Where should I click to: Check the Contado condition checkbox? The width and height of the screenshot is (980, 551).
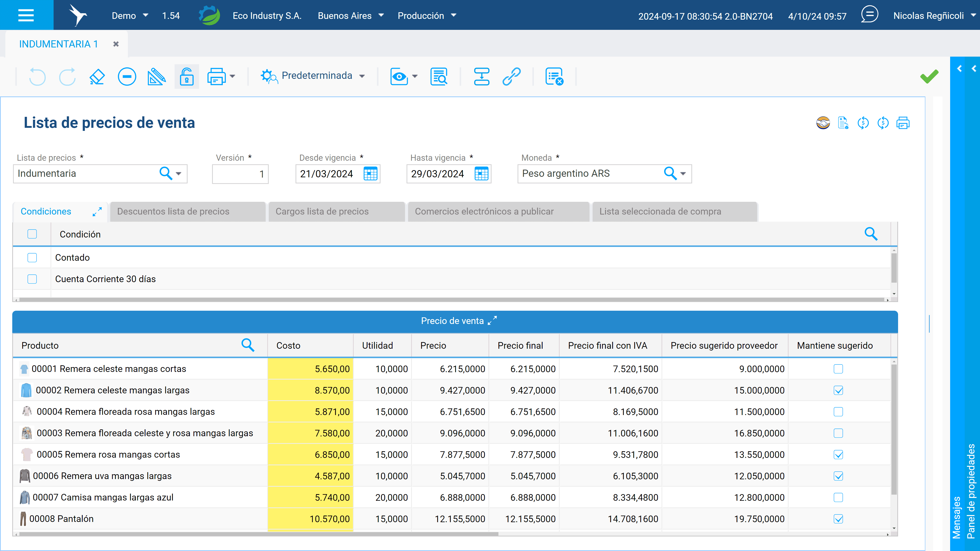click(x=32, y=258)
